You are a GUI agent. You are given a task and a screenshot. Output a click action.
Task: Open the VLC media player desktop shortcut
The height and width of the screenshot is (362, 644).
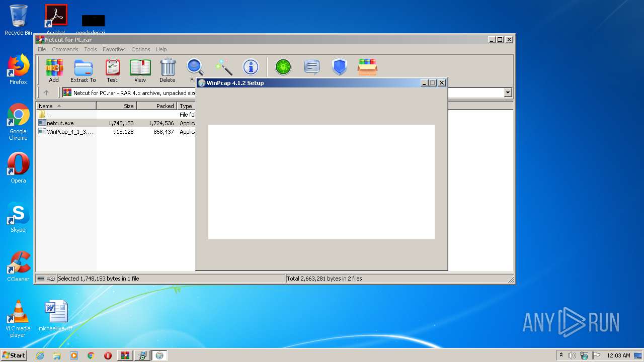point(18,319)
